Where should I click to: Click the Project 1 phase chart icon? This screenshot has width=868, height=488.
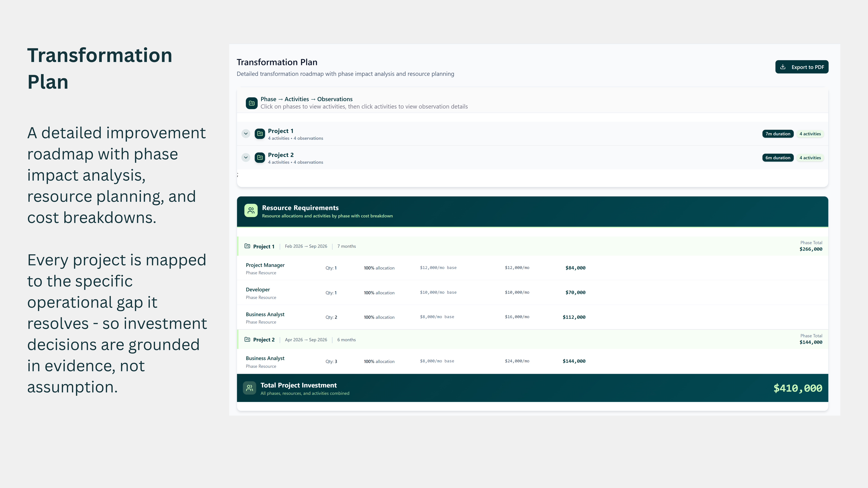(x=260, y=134)
